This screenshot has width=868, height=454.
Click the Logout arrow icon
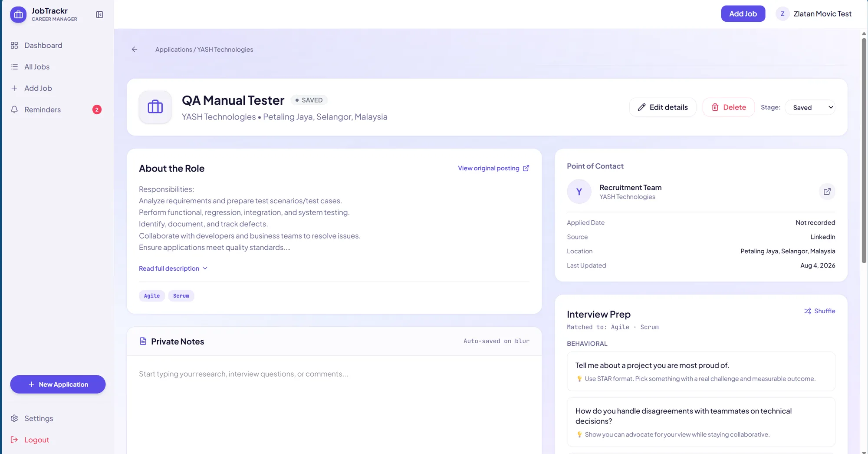[x=14, y=440]
